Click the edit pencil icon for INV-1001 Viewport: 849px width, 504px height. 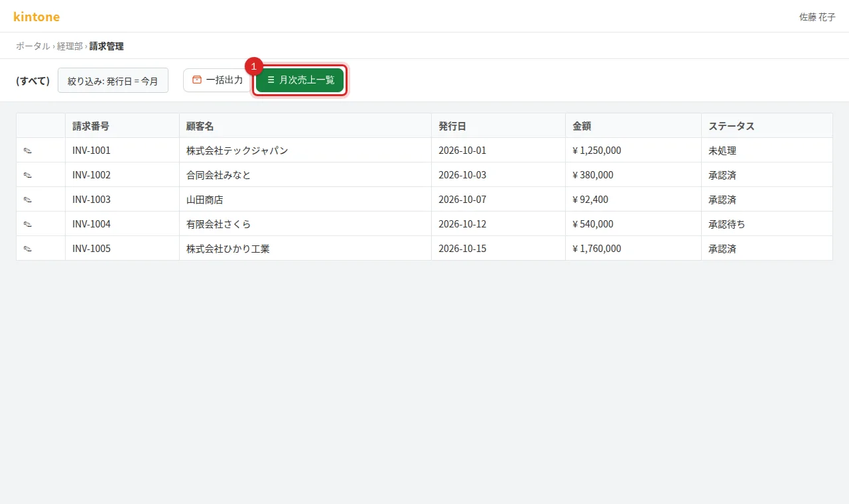(x=28, y=151)
